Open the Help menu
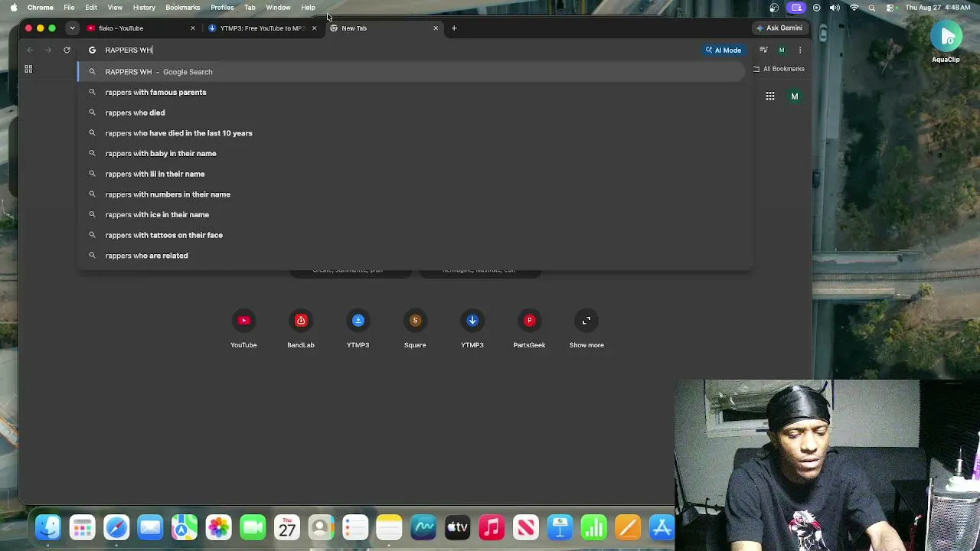 tap(308, 8)
